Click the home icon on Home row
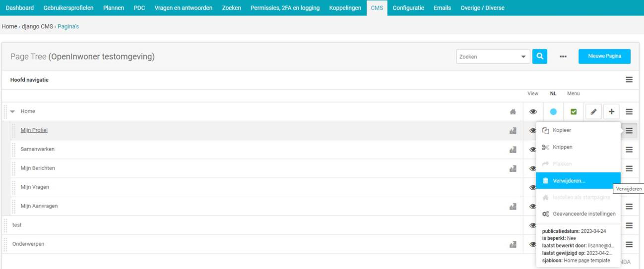The width and height of the screenshot is (644, 269). click(513, 112)
